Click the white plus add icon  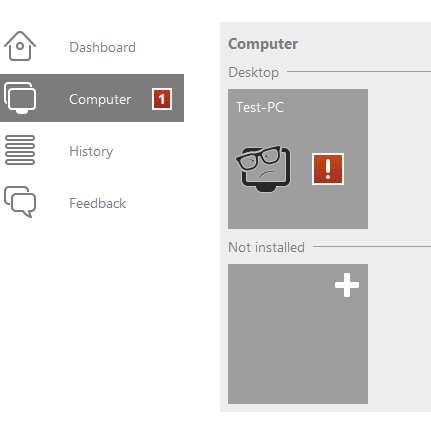(x=347, y=285)
